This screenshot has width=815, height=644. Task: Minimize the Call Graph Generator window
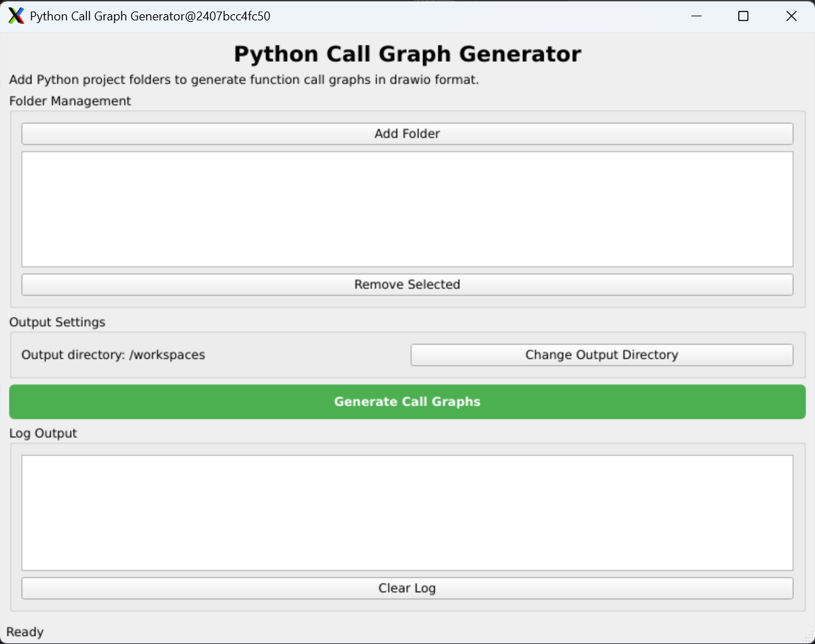(x=696, y=16)
